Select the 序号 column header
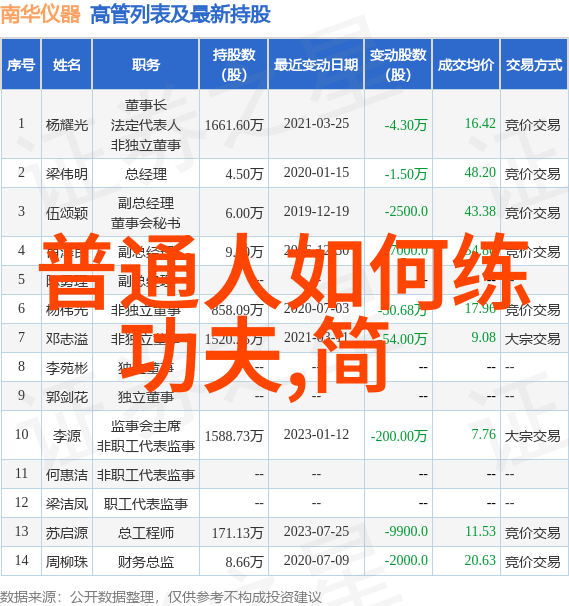Screen dimensions: 569x606 [x=21, y=65]
